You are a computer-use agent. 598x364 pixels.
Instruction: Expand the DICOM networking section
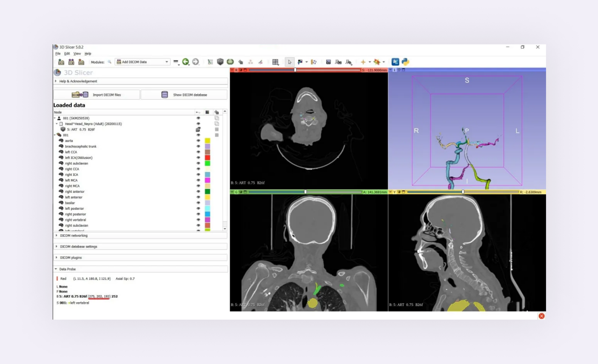click(x=141, y=236)
